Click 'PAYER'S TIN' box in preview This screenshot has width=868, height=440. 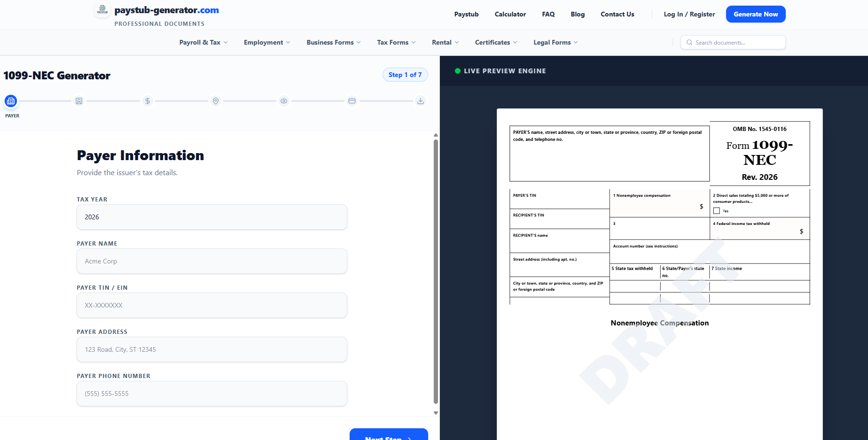(559, 199)
